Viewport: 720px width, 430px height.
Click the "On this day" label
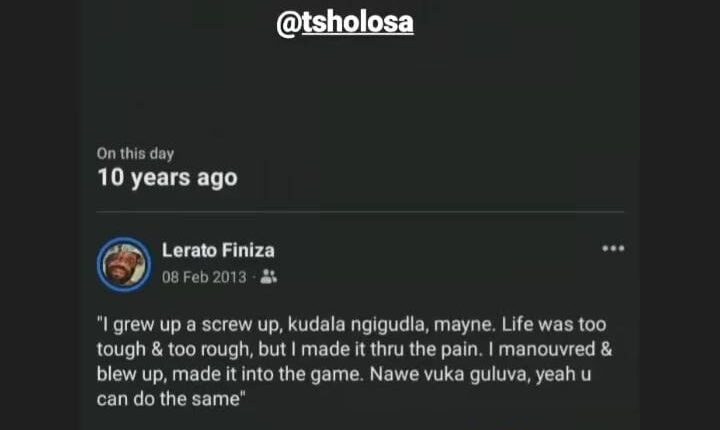[x=135, y=154]
